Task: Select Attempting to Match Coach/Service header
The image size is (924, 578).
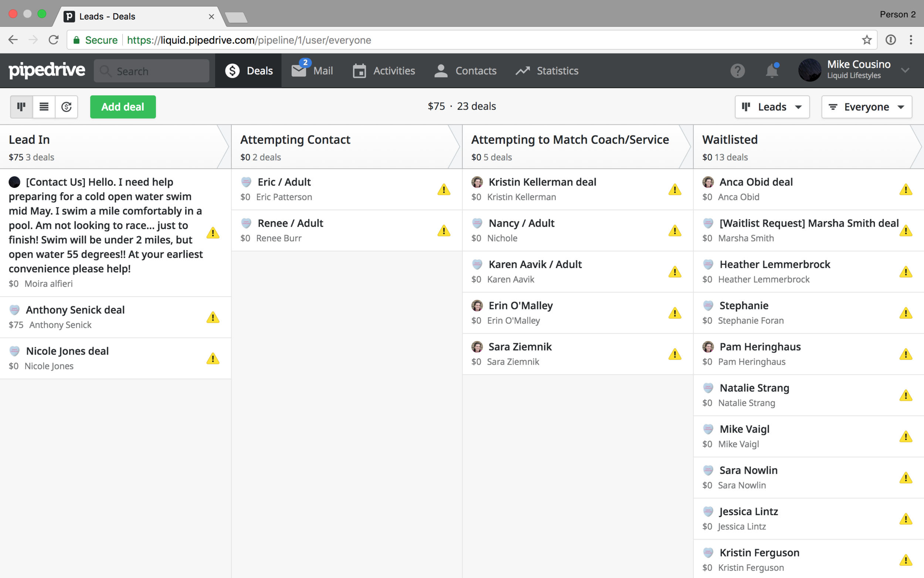Action: [577, 147]
